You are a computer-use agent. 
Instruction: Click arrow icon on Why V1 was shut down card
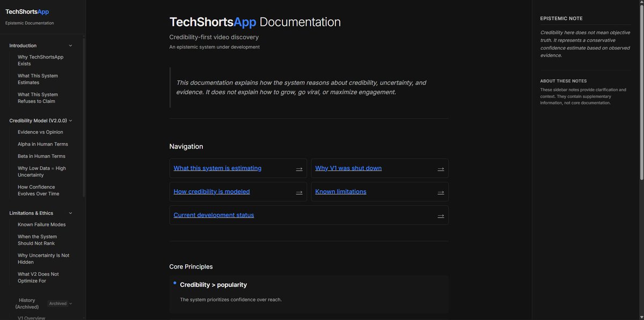point(441,169)
